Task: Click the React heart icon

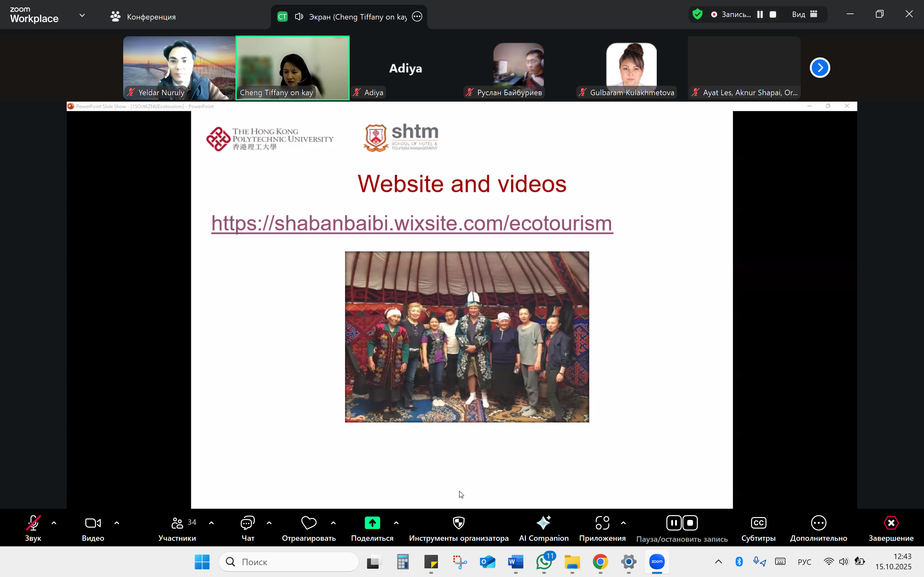Action: click(309, 523)
